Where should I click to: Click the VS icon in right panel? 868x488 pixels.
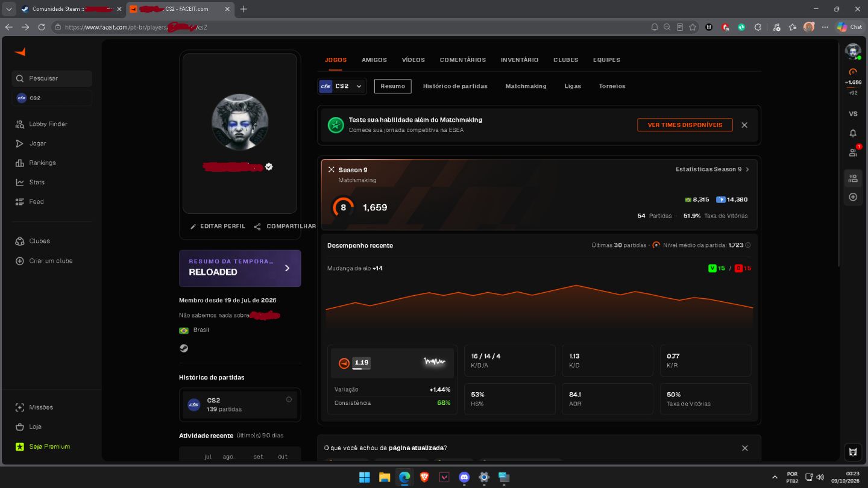click(x=853, y=114)
